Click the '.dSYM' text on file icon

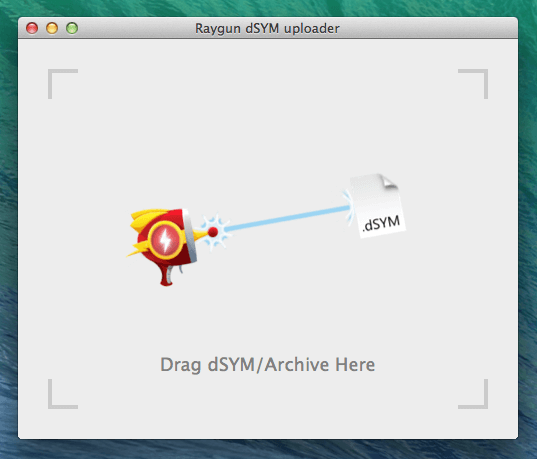pyautogui.click(x=381, y=224)
